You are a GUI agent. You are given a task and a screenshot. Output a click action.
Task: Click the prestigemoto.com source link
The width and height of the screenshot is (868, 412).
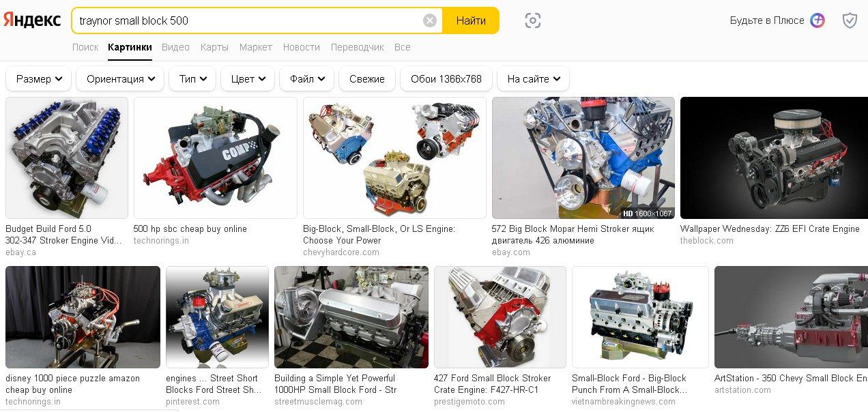(x=471, y=402)
